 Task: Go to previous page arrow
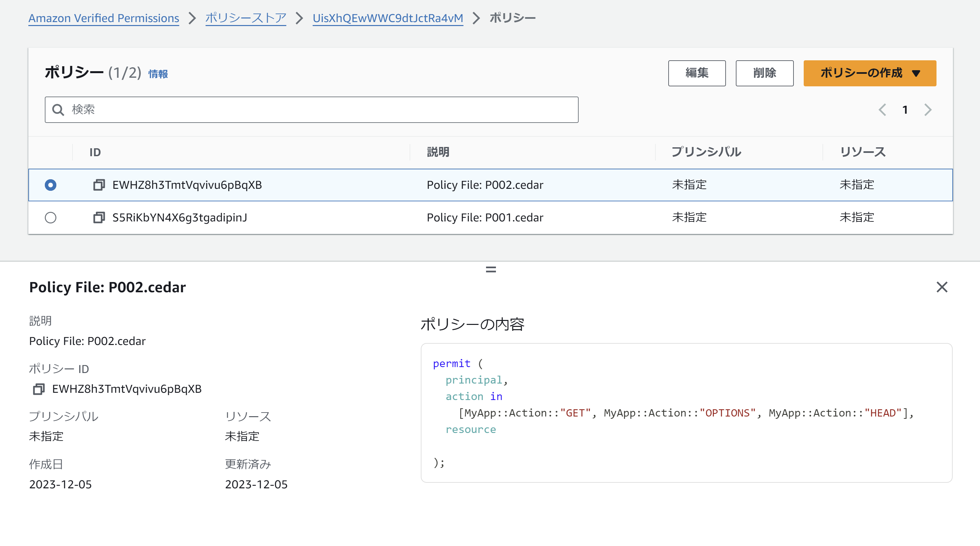coord(882,110)
